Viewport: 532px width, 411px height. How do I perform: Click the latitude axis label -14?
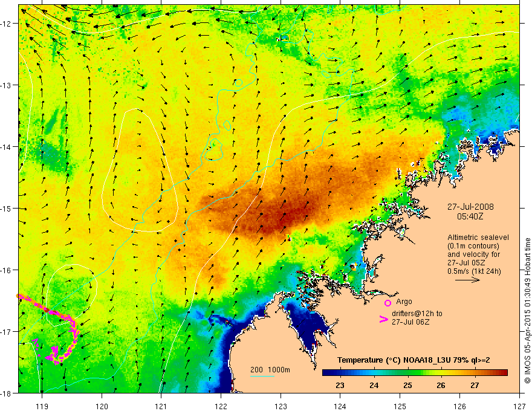point(7,147)
